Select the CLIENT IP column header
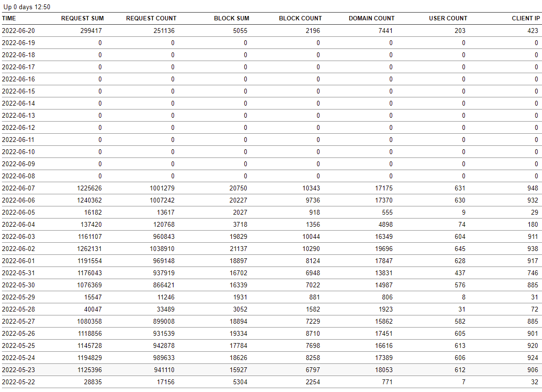 tap(526, 18)
